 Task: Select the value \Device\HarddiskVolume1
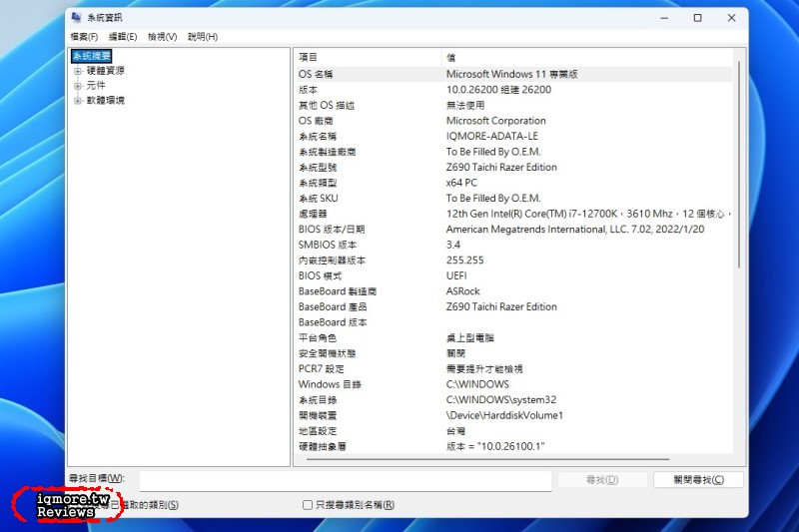(504, 415)
